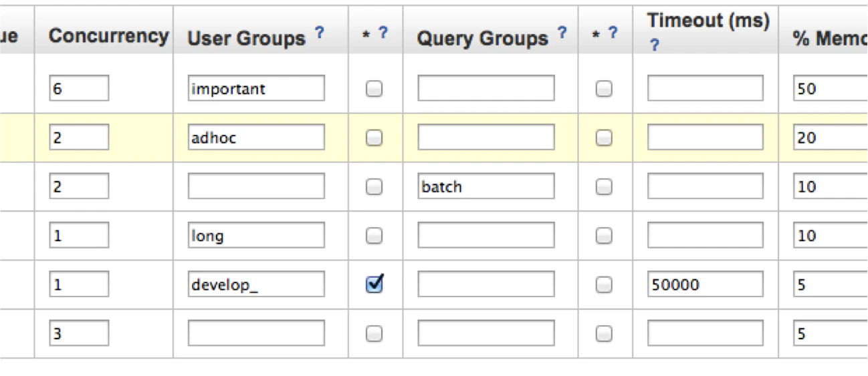868x376 pixels.
Task: Edit memory percent field in batch row
Action: pyautogui.click(x=831, y=186)
